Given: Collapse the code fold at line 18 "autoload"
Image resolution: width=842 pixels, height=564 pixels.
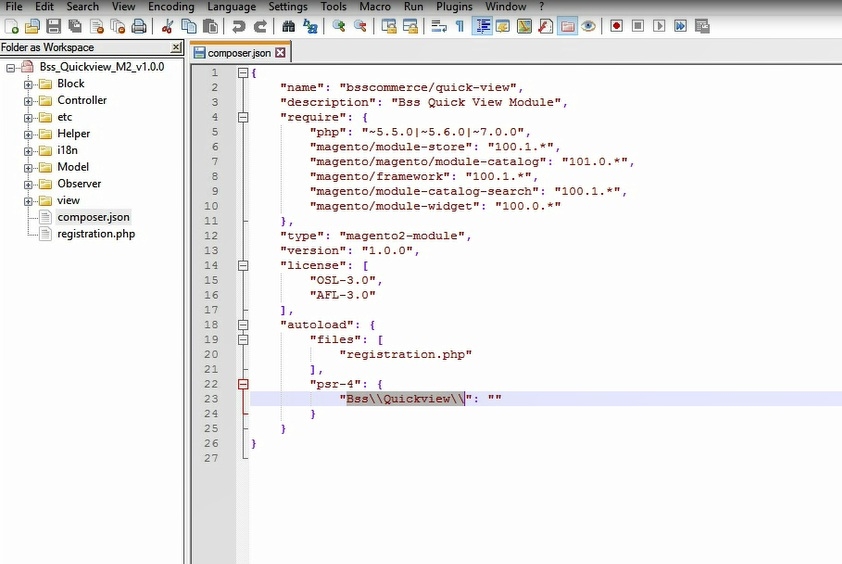Looking at the screenshot, I should 243,325.
